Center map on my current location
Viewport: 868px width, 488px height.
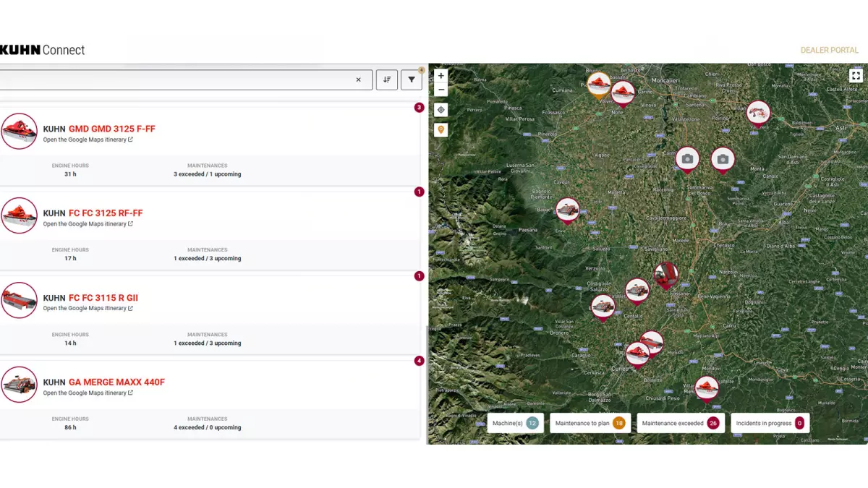point(441,110)
